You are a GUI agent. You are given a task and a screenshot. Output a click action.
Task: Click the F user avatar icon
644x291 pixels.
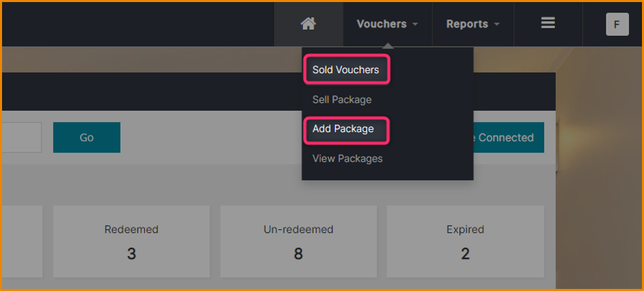point(617,24)
